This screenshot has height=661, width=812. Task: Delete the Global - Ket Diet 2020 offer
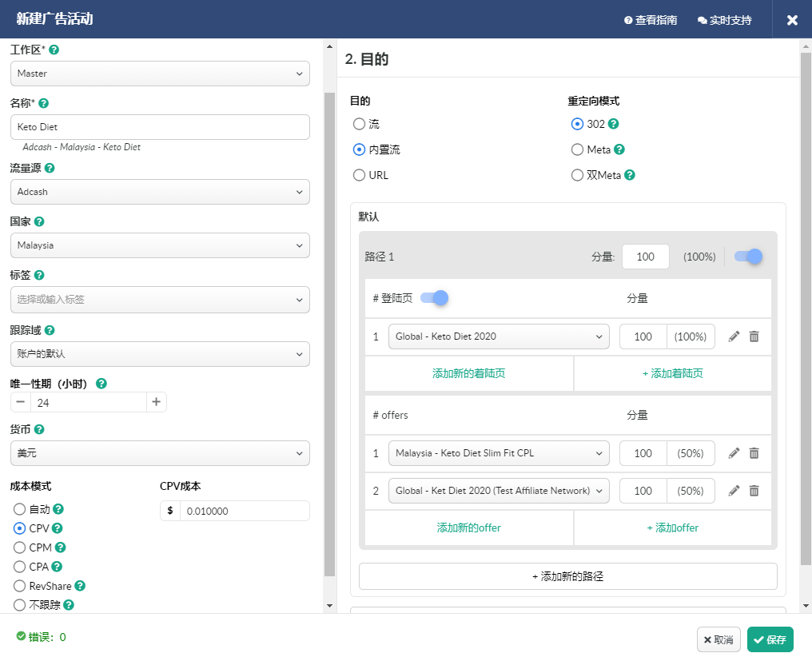(x=754, y=491)
